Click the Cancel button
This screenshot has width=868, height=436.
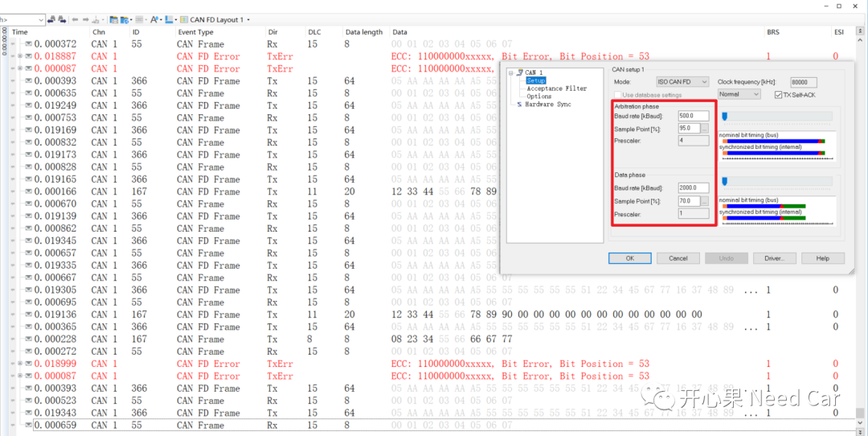(x=678, y=258)
